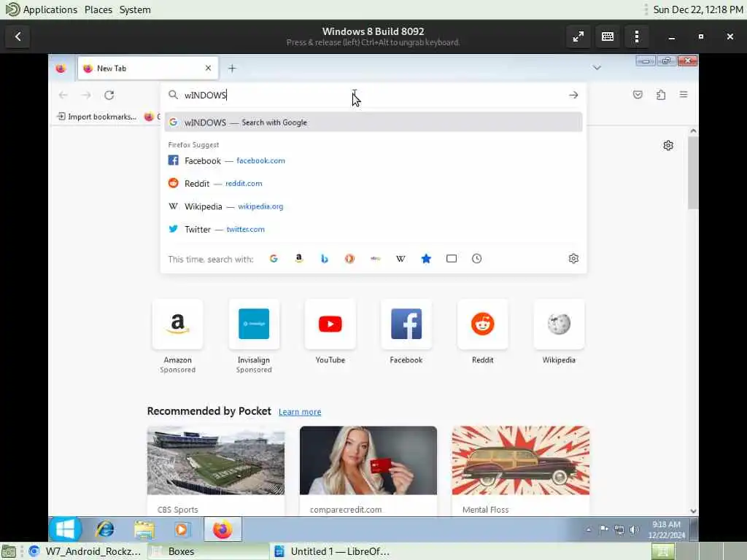Open Save to Pocket button
The height and width of the screenshot is (560, 747).
pos(638,95)
